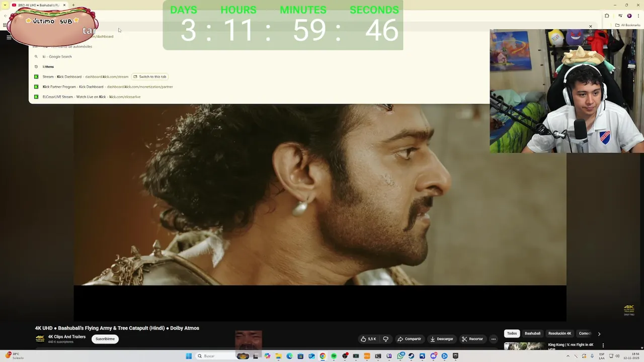
Task: Select the Baahubali filter chip
Action: [532, 333]
